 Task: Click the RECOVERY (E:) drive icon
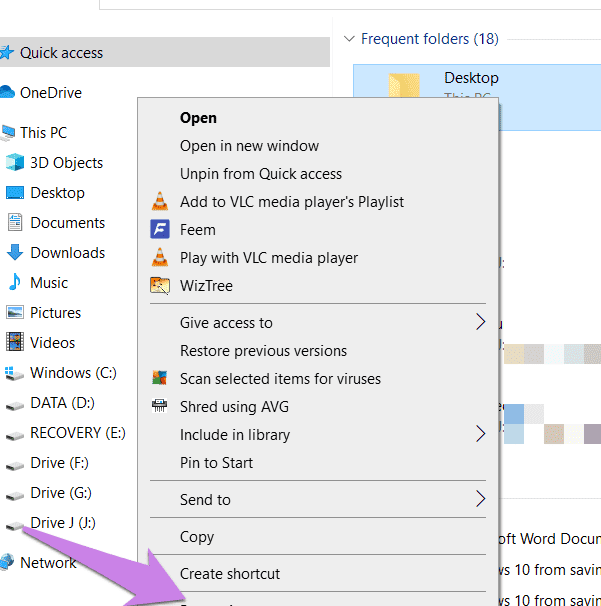click(x=15, y=436)
